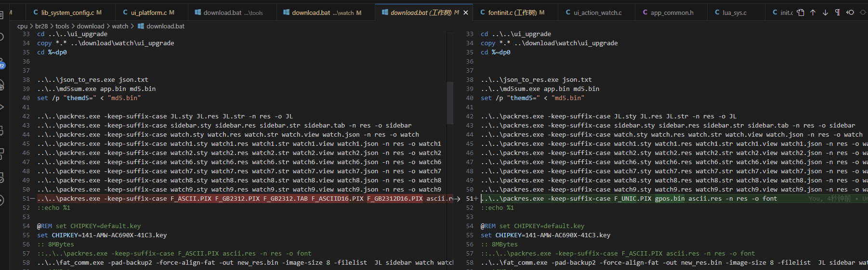Click "@REM set CHIPKEY=default.key" in right pane
The height and width of the screenshot is (270, 868).
(532, 226)
